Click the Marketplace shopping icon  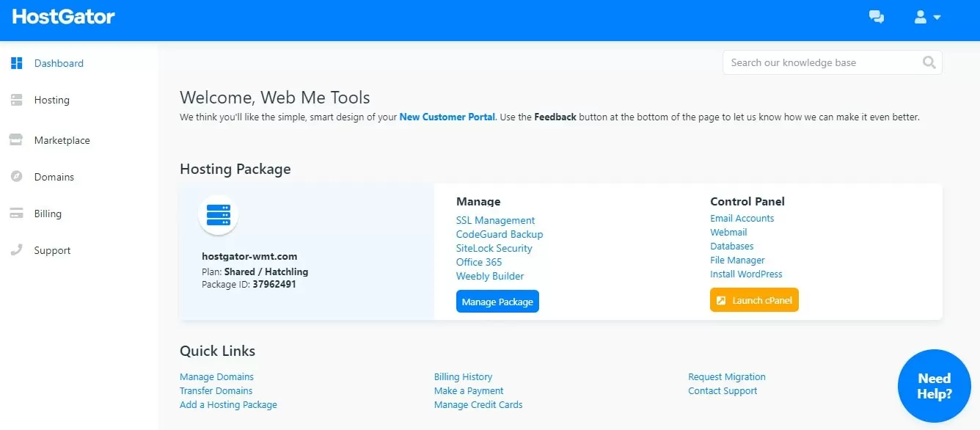(x=16, y=139)
